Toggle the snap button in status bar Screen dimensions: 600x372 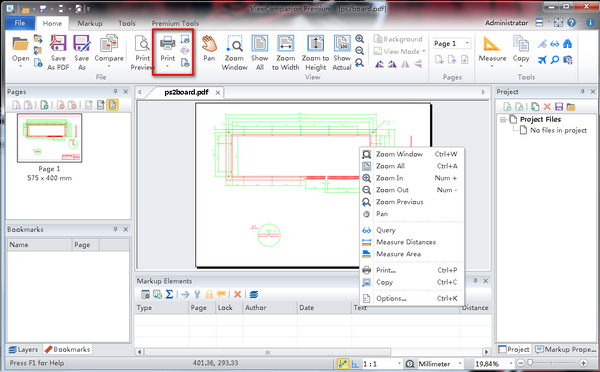342,363
